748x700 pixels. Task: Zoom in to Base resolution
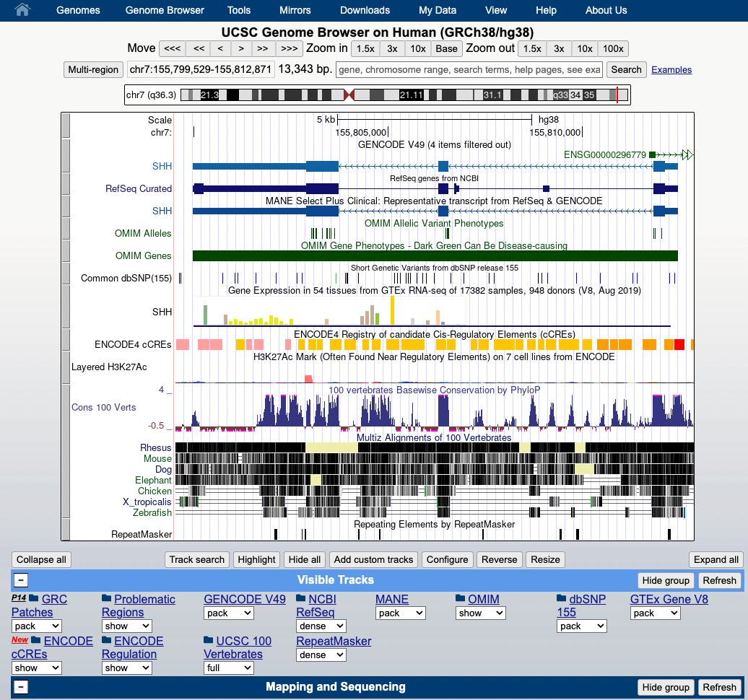click(446, 48)
